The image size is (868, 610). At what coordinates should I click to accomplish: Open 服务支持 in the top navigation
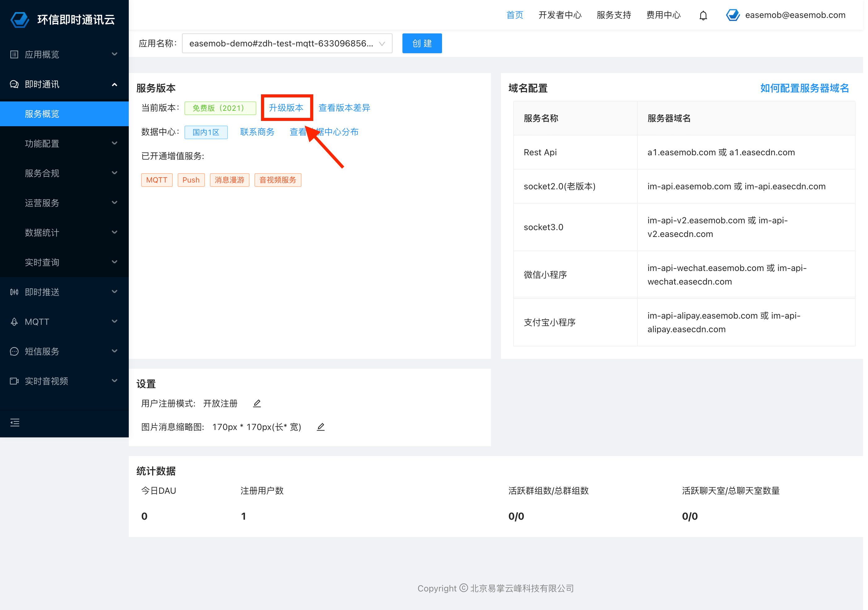tap(614, 15)
